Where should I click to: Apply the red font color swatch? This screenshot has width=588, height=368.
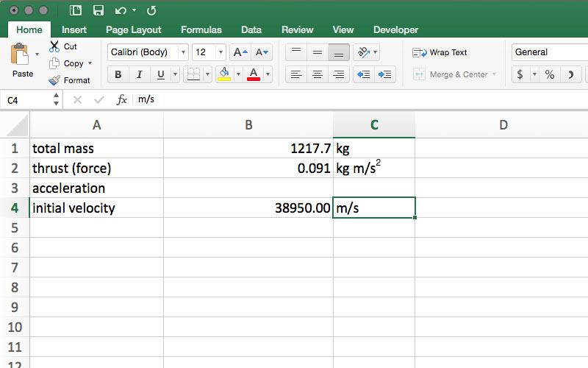click(254, 74)
